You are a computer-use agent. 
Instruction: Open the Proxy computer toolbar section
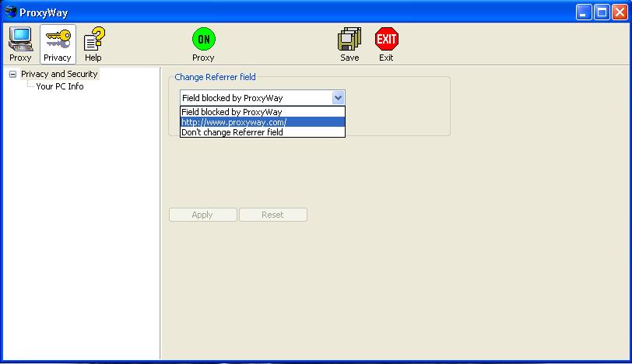coord(20,44)
